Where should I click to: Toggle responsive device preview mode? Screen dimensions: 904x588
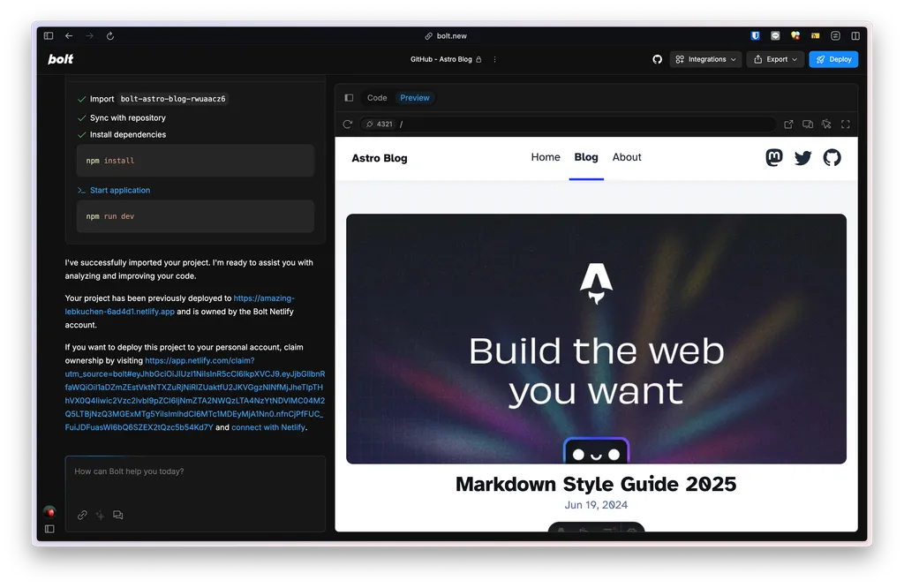pyautogui.click(x=808, y=124)
